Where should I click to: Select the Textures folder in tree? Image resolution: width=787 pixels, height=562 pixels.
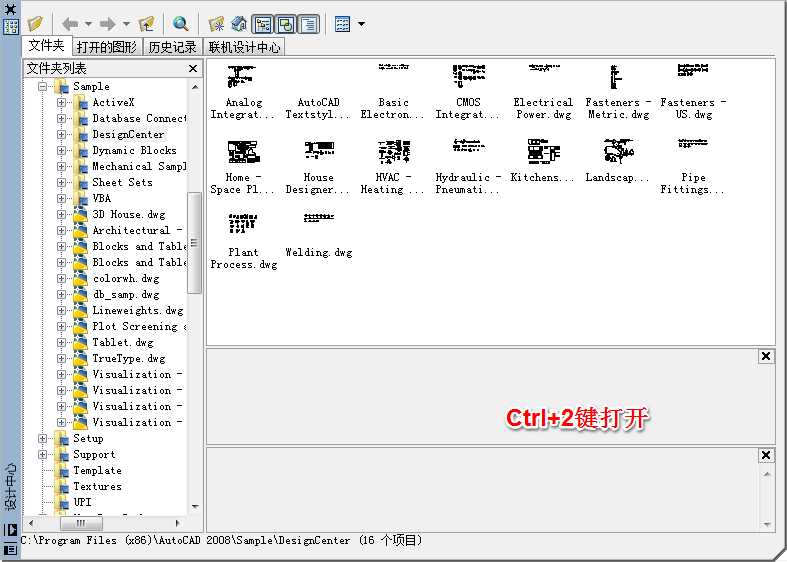click(x=97, y=487)
